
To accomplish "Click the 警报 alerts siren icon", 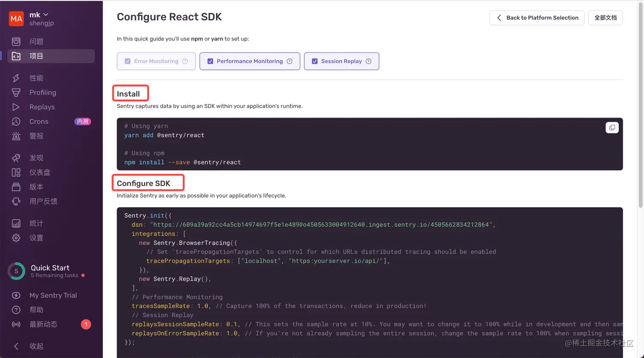I will tap(16, 136).
